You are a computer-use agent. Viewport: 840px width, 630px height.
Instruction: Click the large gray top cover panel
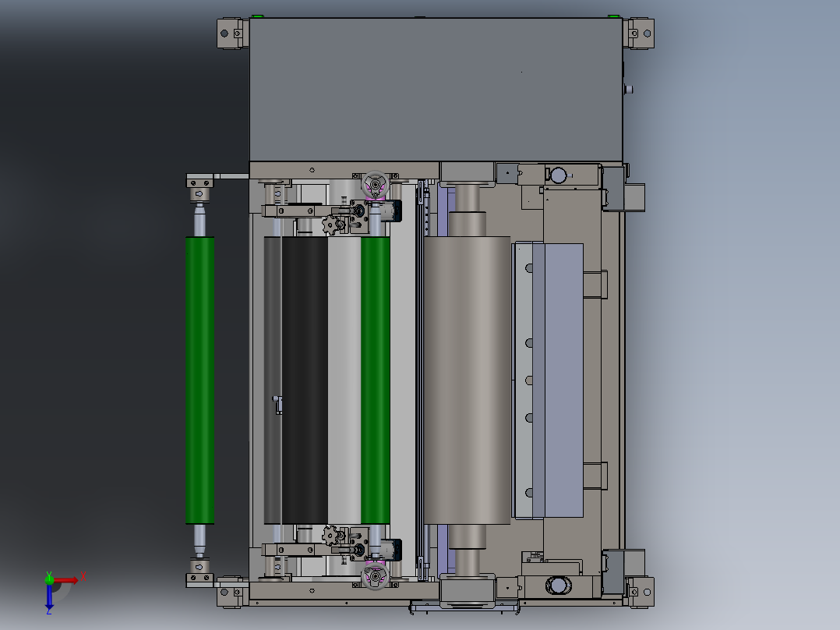coord(436,90)
